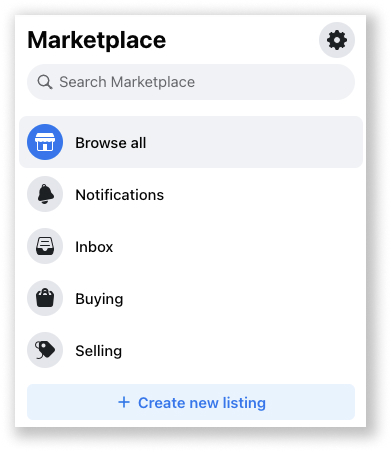Open the Inbox tray icon
Image resolution: width=391 pixels, height=452 pixels.
(45, 246)
